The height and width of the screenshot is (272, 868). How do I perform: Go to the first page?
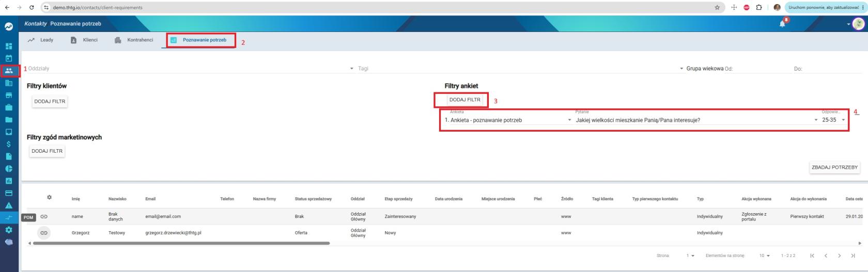pos(812,255)
